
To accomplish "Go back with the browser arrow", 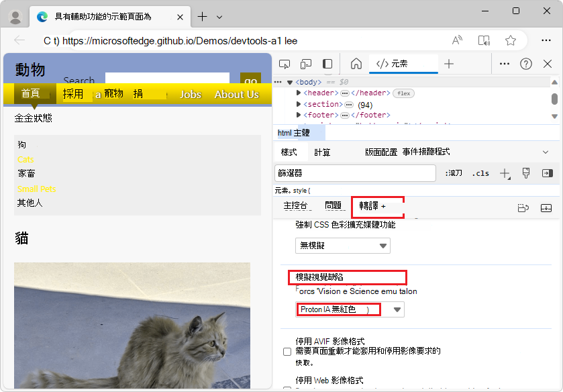I will [19, 40].
